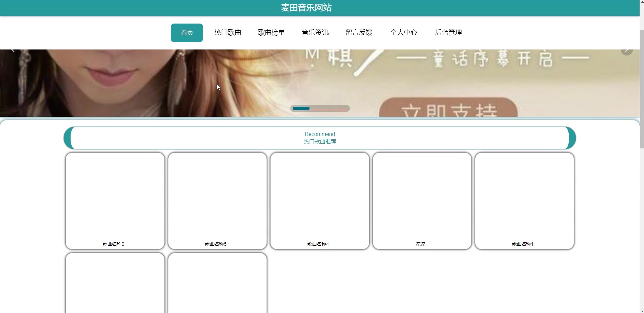Select the first carousel indicator
This screenshot has height=313, width=644.
(x=301, y=108)
